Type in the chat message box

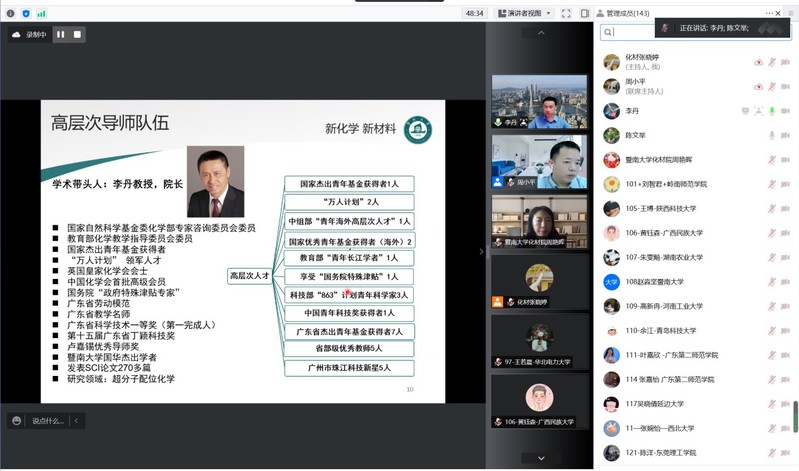tap(49, 421)
